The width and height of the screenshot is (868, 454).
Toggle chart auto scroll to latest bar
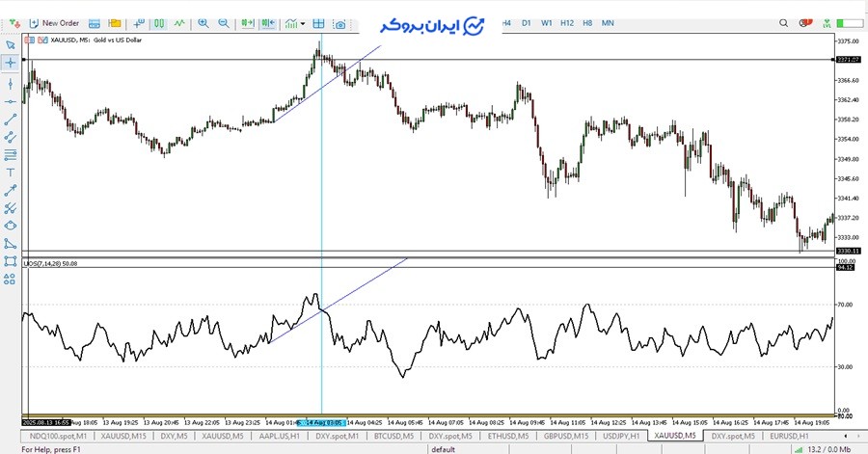pos(248,22)
